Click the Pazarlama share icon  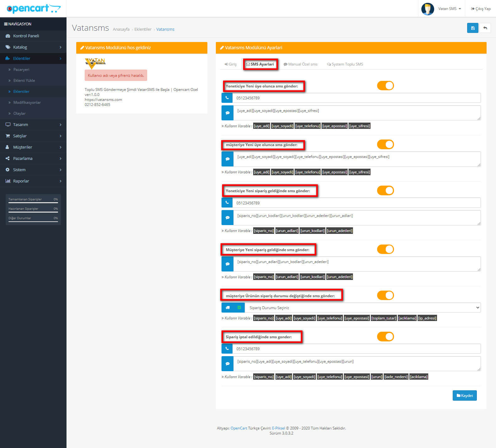(8, 158)
